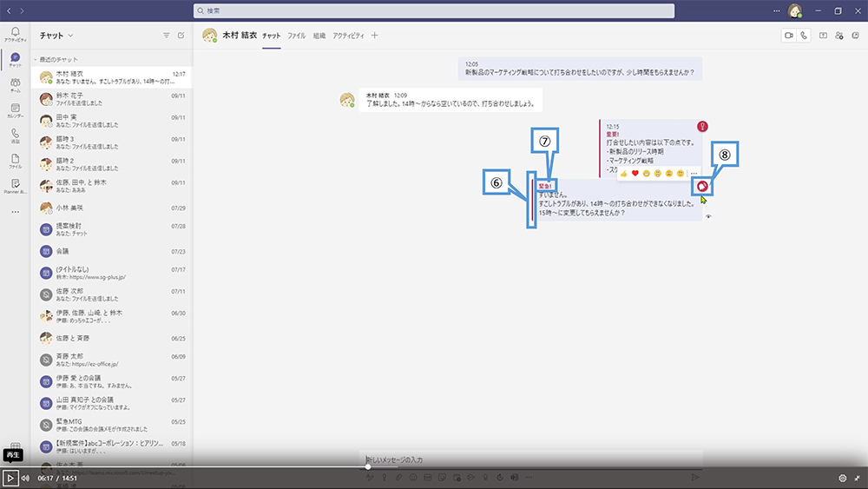Open the (タイトルなし) chat
Screen dimensions: 868x489
point(112,273)
